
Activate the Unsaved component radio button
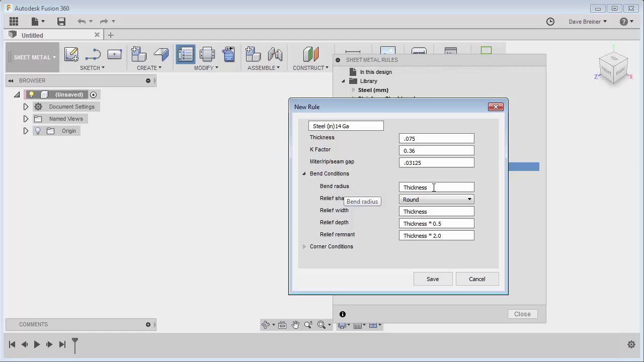(x=93, y=95)
